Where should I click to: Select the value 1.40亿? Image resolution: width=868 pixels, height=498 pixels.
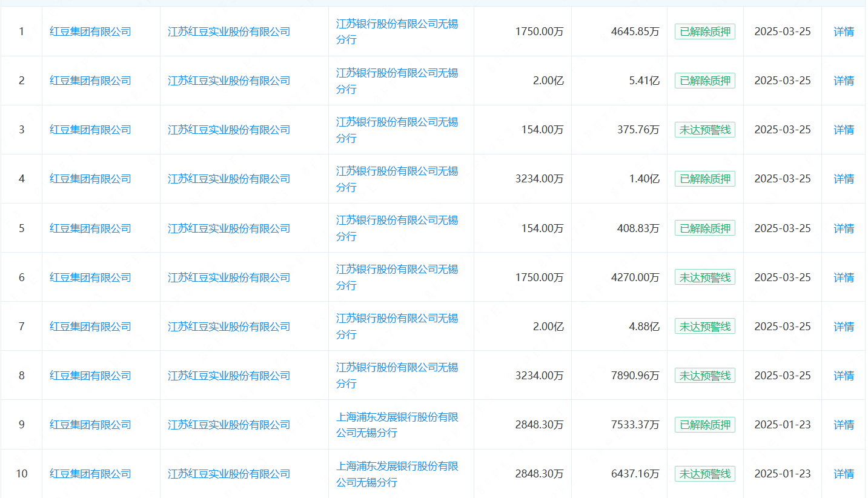tap(644, 179)
